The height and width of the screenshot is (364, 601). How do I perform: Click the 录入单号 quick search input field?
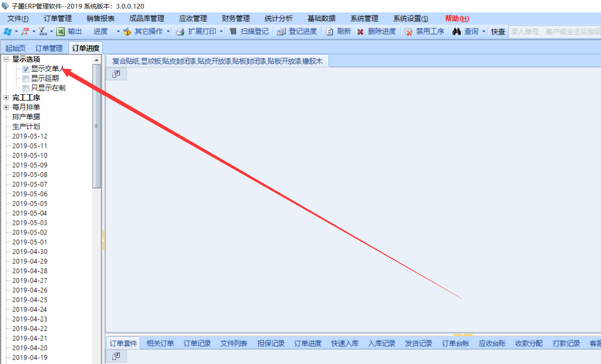(555, 32)
